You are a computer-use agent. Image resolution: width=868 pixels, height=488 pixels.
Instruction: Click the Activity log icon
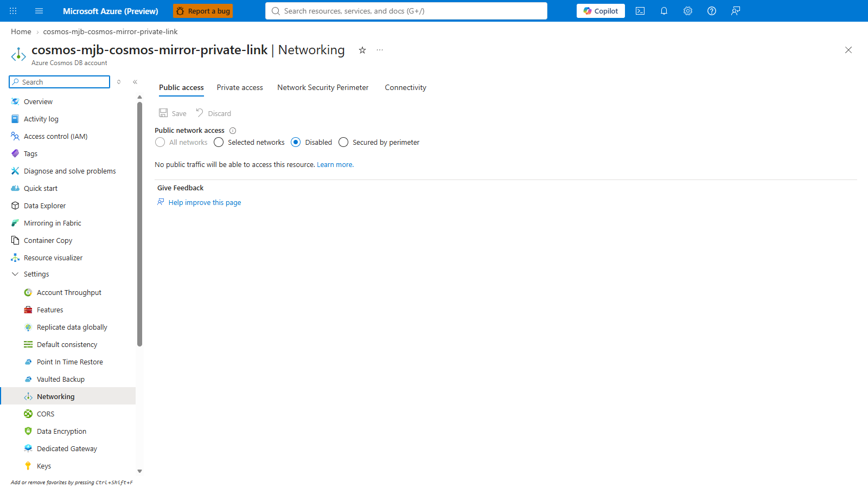click(15, 119)
